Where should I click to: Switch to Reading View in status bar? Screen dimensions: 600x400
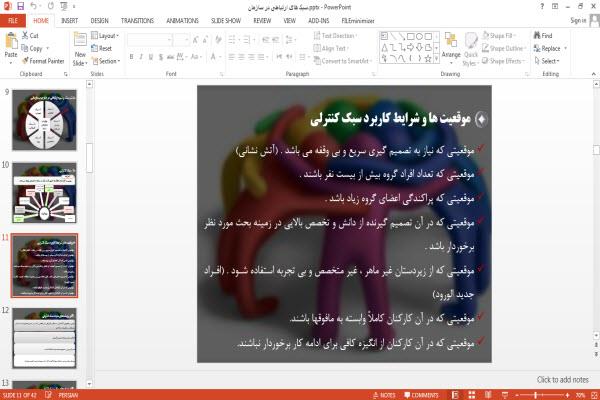coord(488,395)
